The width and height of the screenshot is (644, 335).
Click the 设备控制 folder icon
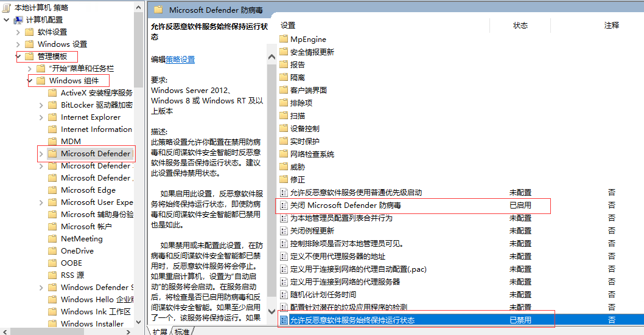click(284, 128)
